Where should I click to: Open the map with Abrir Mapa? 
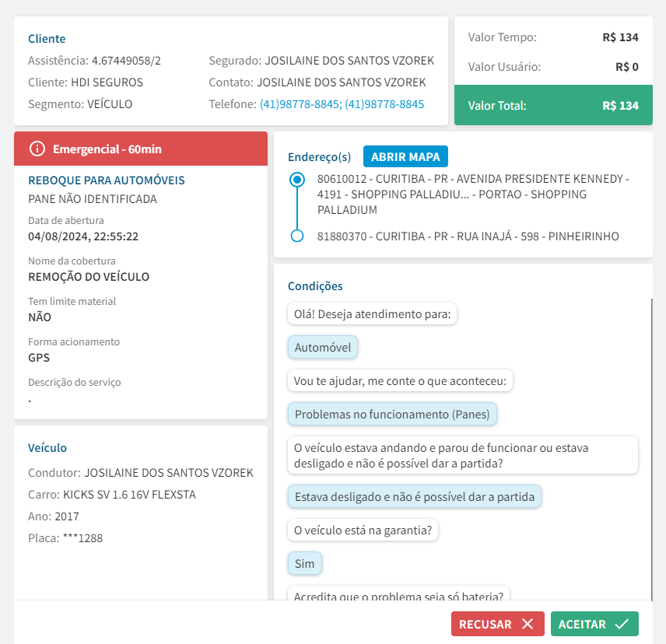405,156
